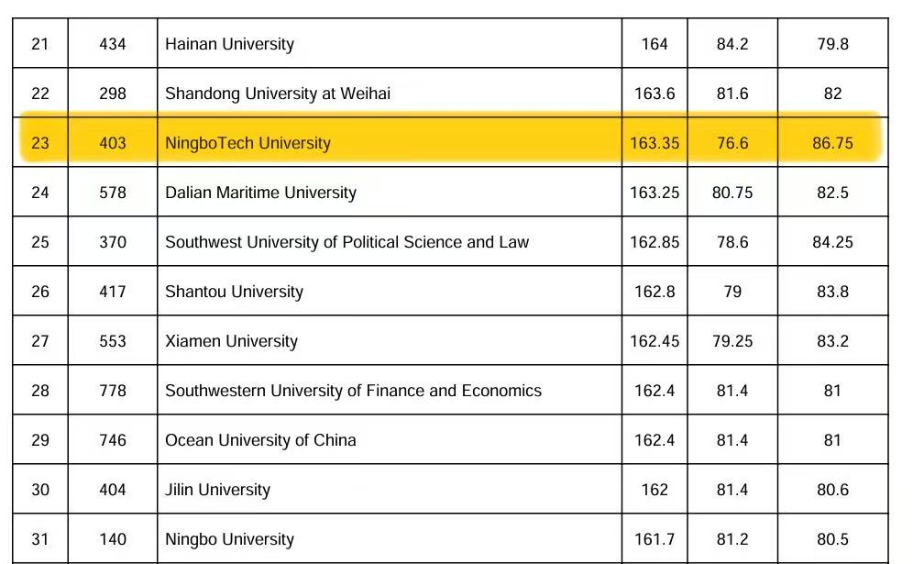The width and height of the screenshot is (924, 564).
Task: Click the Xiamen University name cell
Action: (231, 341)
